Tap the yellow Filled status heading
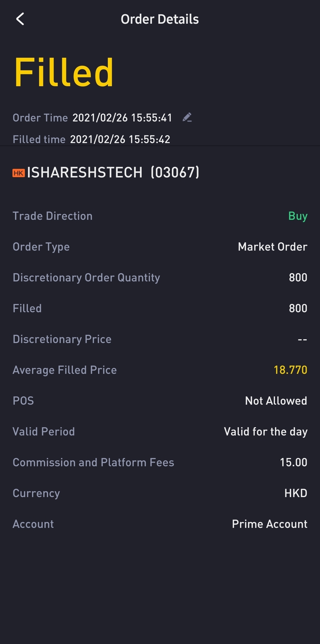 pyautogui.click(x=64, y=73)
